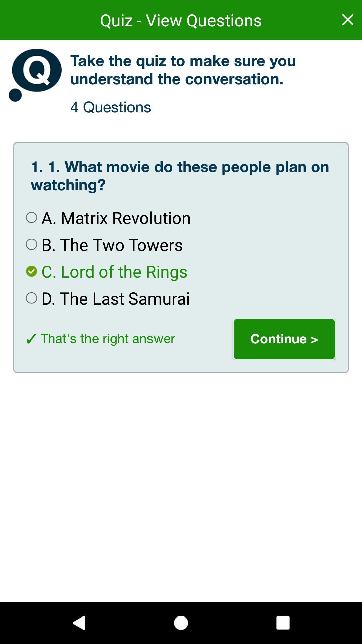The width and height of the screenshot is (362, 644).
Task: Tap the "B. The Two Towers" answer text
Action: click(x=112, y=245)
